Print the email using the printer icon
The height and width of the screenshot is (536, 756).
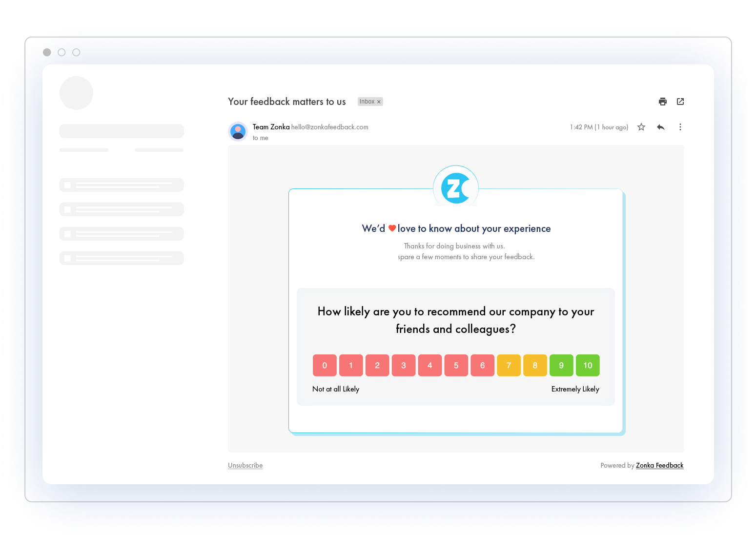click(x=662, y=102)
